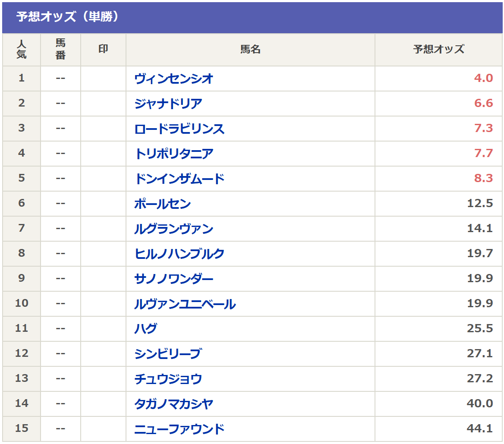504x444 pixels.
Task: Select odds value 4.0
Action: tap(483, 78)
